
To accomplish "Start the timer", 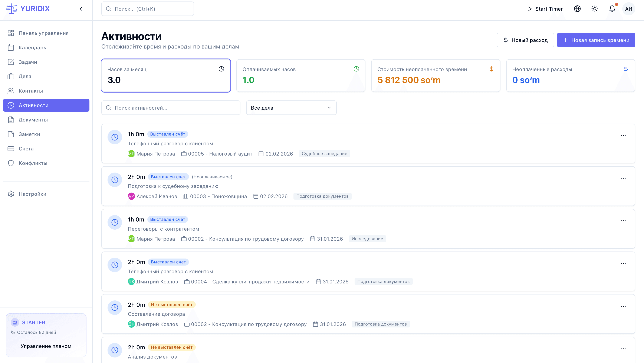I will [545, 9].
